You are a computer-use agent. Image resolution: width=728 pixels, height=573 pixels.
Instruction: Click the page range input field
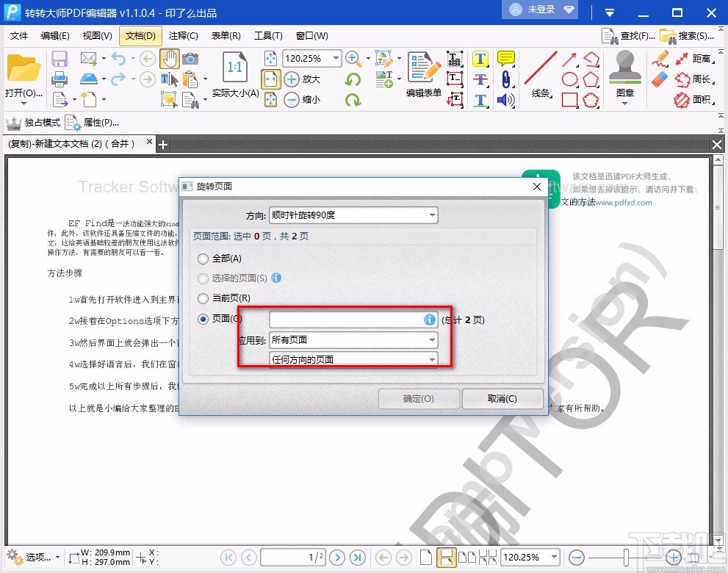click(x=345, y=319)
